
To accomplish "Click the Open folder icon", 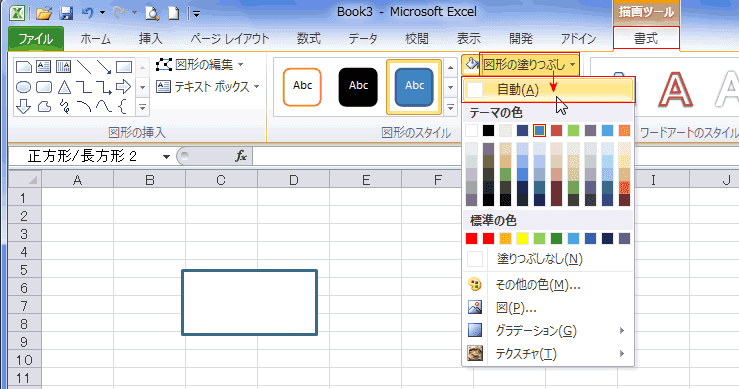I will 43,13.
